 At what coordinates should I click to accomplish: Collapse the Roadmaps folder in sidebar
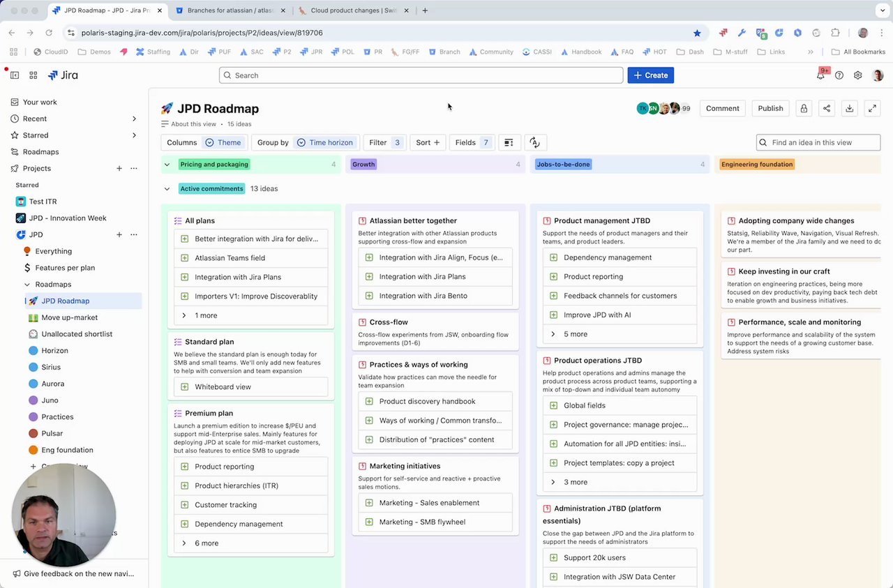(x=27, y=285)
